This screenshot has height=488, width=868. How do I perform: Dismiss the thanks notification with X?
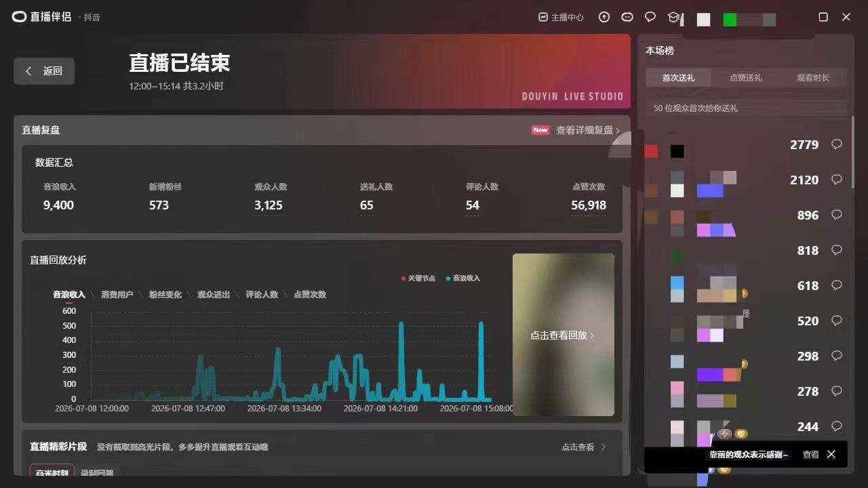831,454
